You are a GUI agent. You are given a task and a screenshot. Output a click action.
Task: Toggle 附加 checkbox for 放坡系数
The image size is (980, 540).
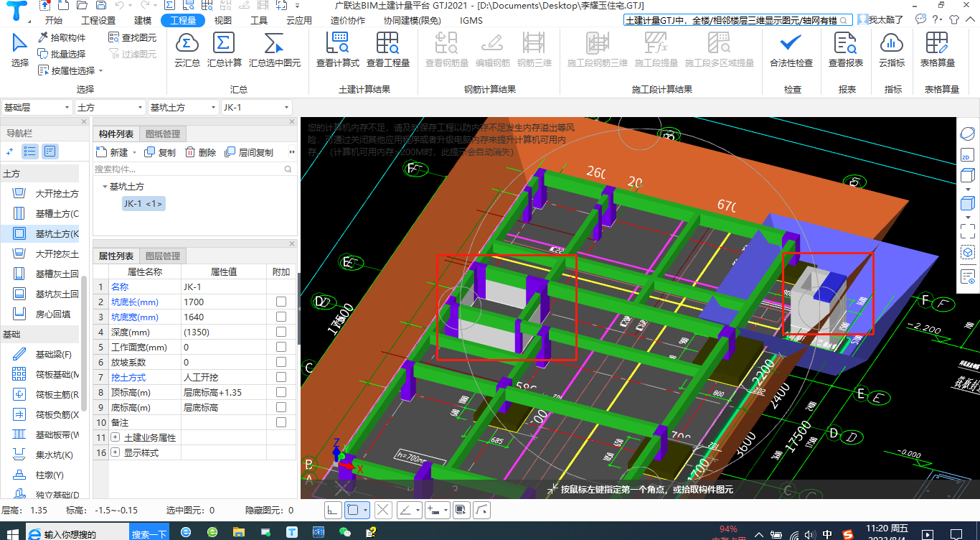click(281, 362)
